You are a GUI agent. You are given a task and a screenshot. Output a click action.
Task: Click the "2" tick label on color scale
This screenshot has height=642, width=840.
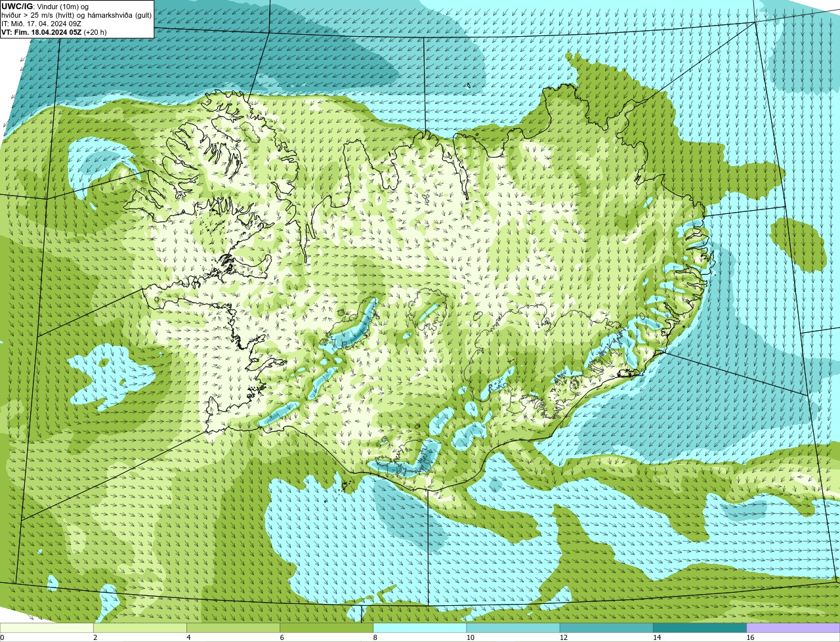click(95, 637)
